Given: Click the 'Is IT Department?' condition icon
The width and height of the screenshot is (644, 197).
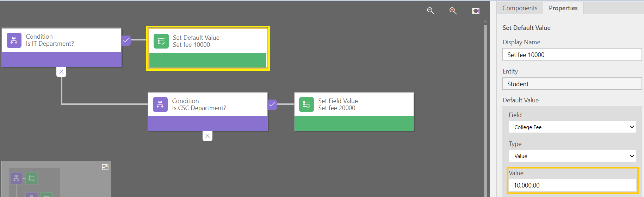Looking at the screenshot, I should (x=14, y=40).
